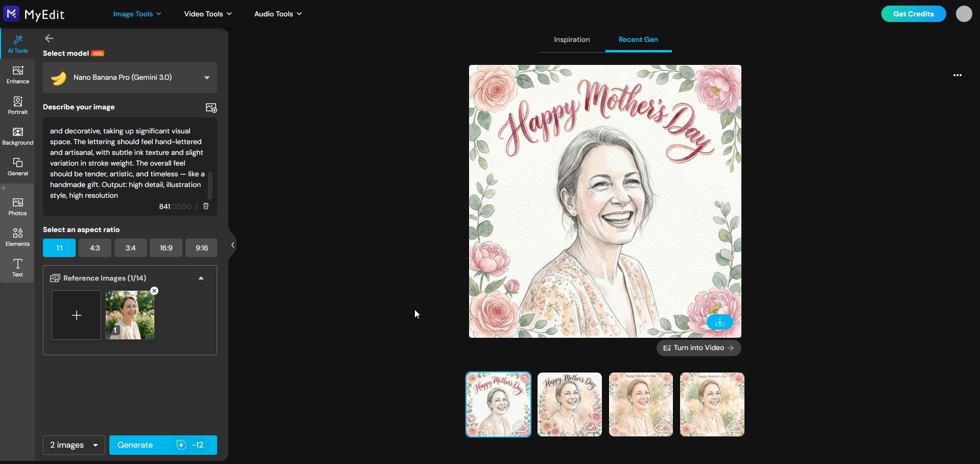The width and height of the screenshot is (980, 464).
Task: Open the Photos panel
Action: click(17, 205)
